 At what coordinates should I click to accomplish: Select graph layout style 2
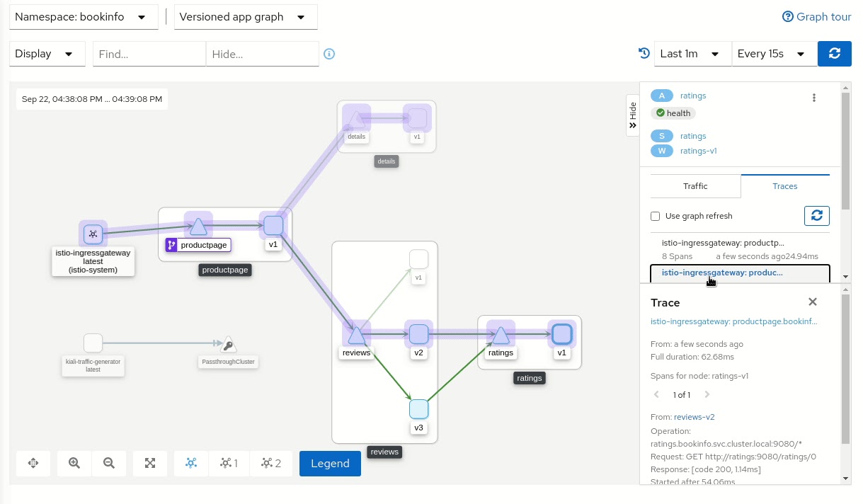click(271, 463)
